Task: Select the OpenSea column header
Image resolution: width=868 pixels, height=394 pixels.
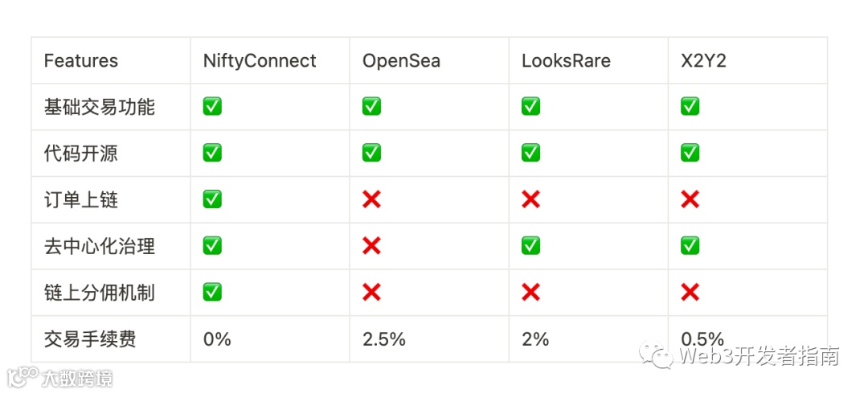Action: [401, 60]
